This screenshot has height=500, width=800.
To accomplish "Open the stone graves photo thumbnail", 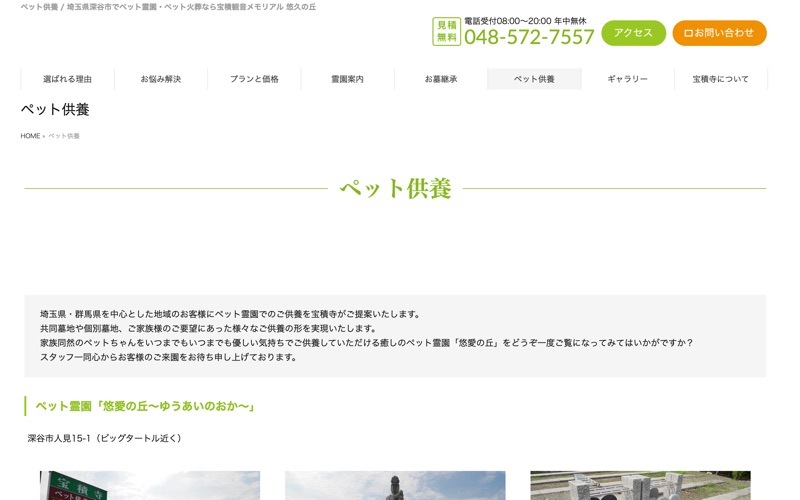I will point(640,485).
